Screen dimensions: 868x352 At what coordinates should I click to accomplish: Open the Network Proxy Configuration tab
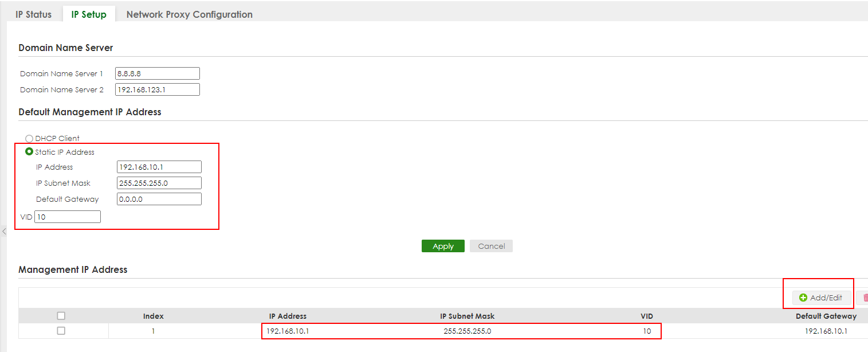[189, 14]
